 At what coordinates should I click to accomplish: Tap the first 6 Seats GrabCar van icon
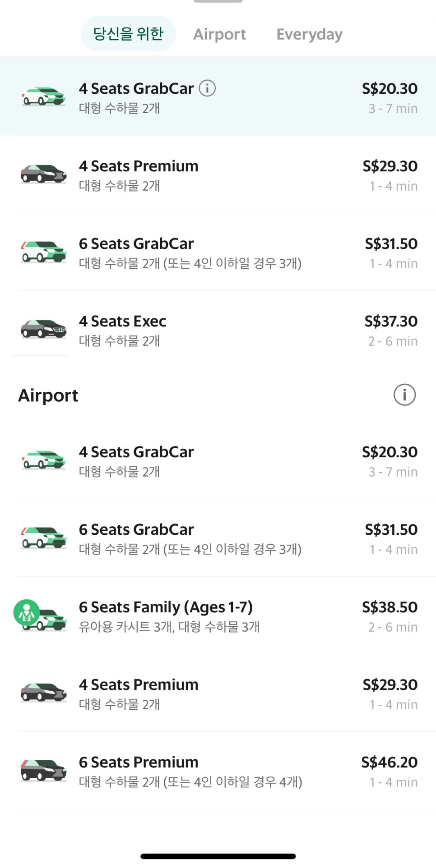[44, 252]
